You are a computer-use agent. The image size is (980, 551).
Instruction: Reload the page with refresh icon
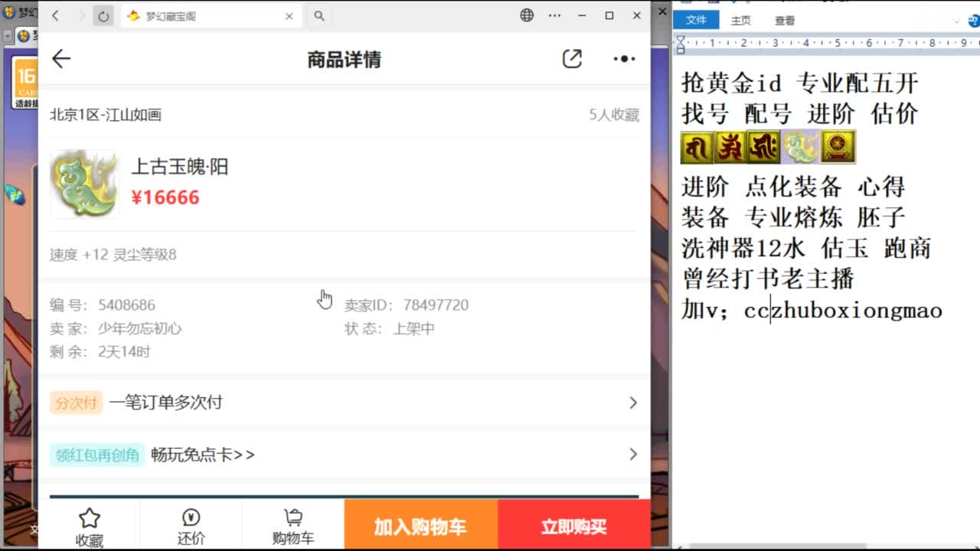tap(103, 15)
